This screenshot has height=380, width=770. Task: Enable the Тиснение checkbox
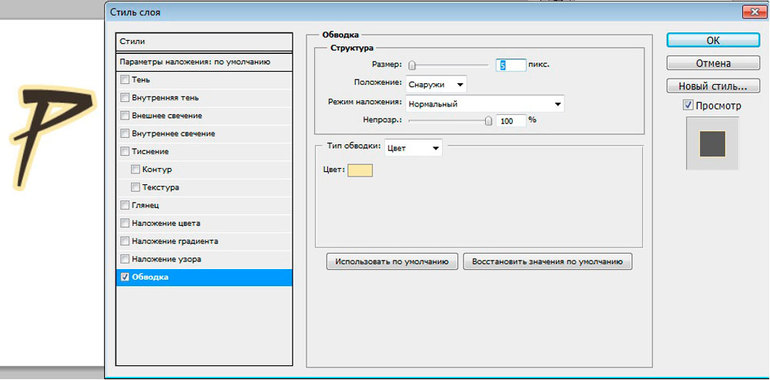[x=125, y=151]
